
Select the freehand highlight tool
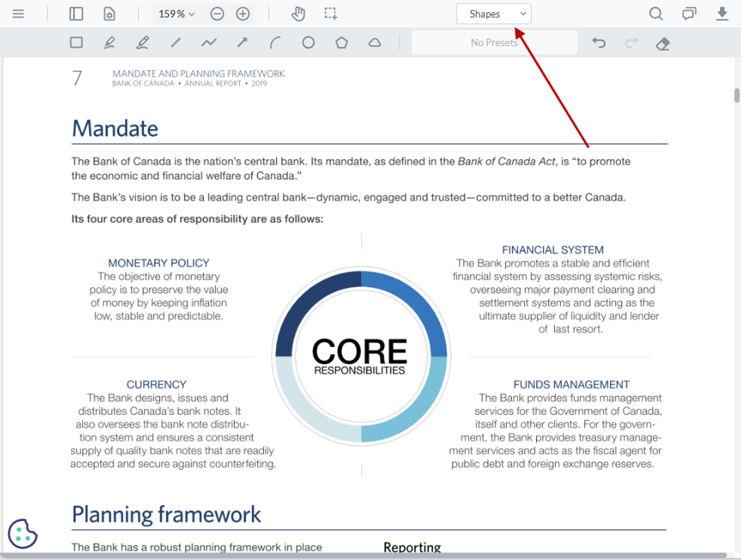click(x=143, y=43)
